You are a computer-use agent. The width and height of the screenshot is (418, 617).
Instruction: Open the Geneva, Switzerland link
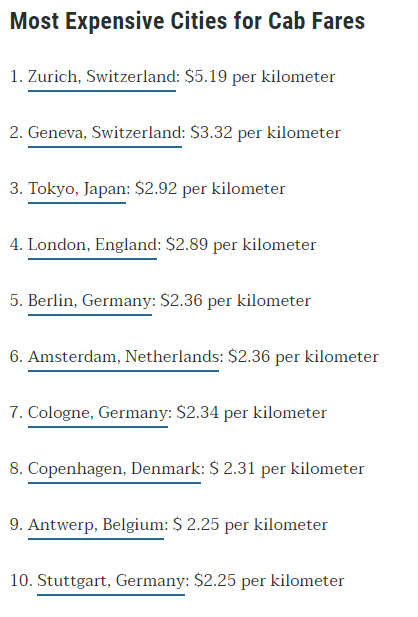pos(105,133)
